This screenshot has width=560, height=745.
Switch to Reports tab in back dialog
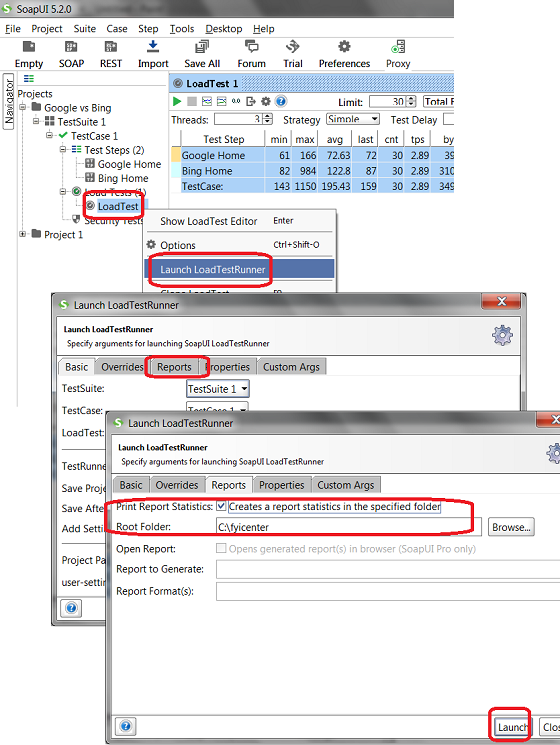[174, 367]
